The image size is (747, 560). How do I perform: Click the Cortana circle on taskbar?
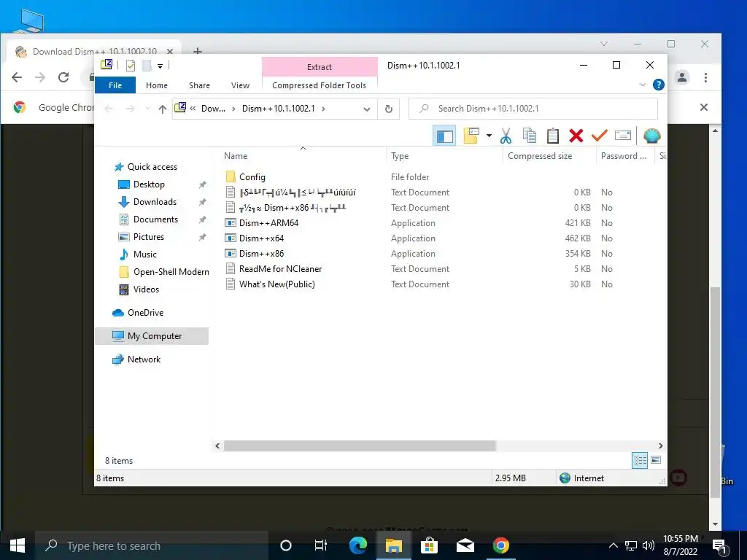click(x=286, y=545)
